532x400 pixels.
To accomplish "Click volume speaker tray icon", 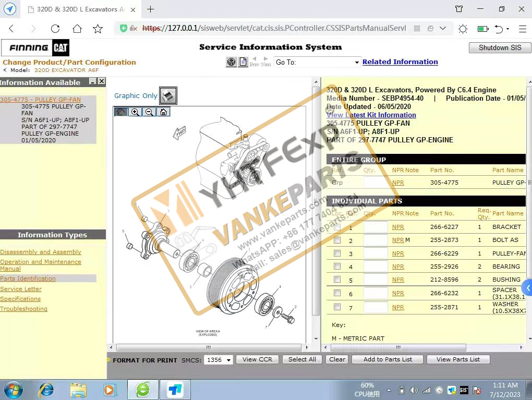I will [x=414, y=390].
